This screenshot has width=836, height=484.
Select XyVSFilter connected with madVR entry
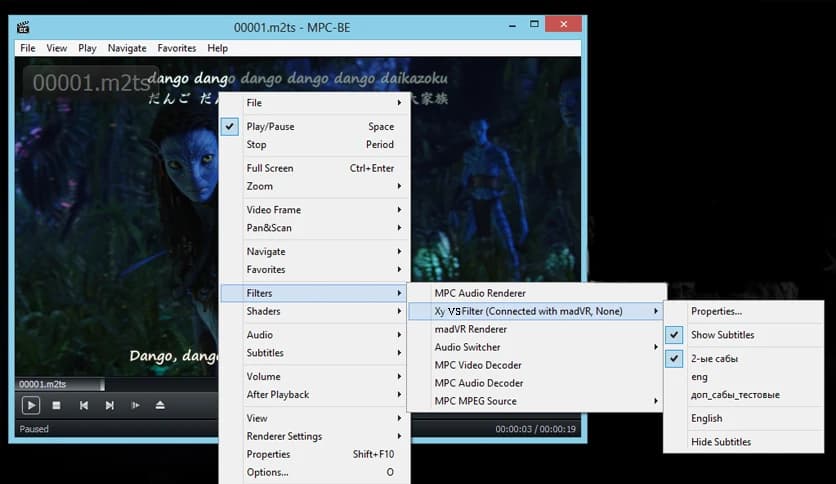[536, 311]
